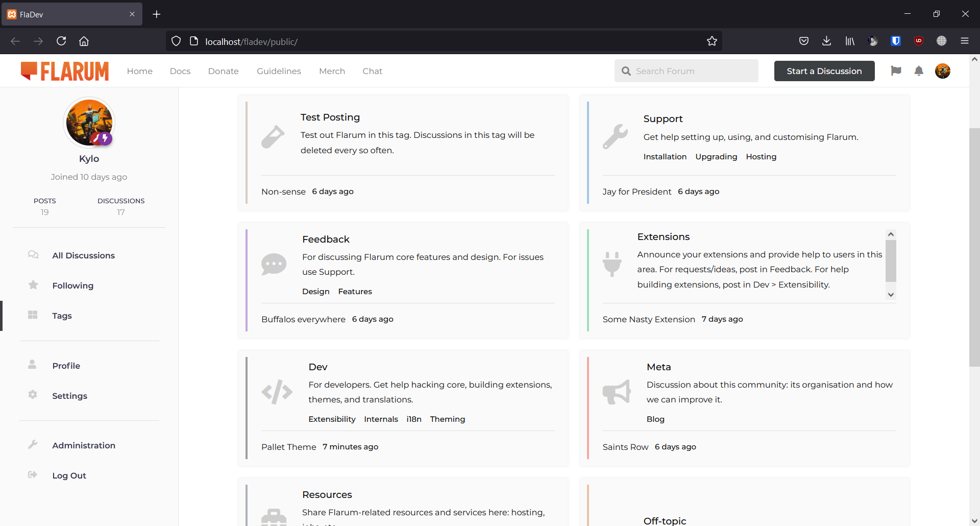
Task: Open the Features sub-tag
Action: pyautogui.click(x=355, y=291)
